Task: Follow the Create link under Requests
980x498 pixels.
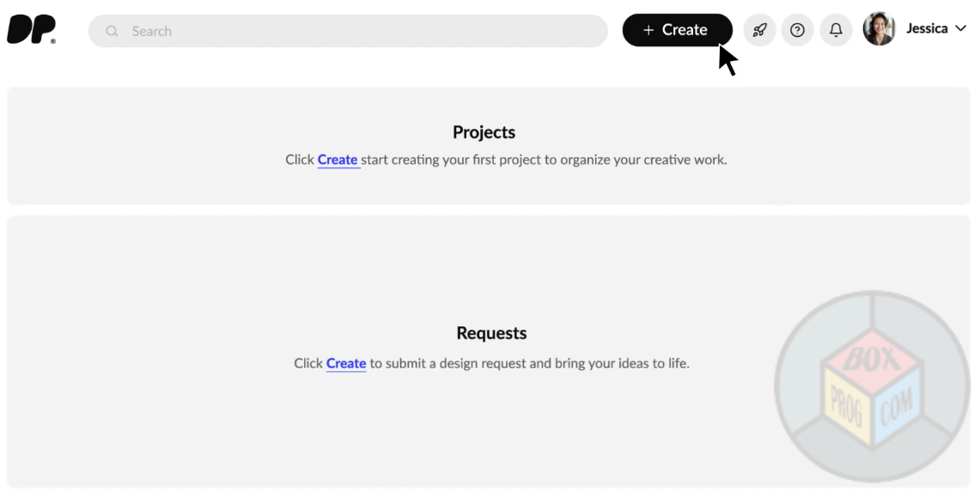Action: pyautogui.click(x=346, y=363)
